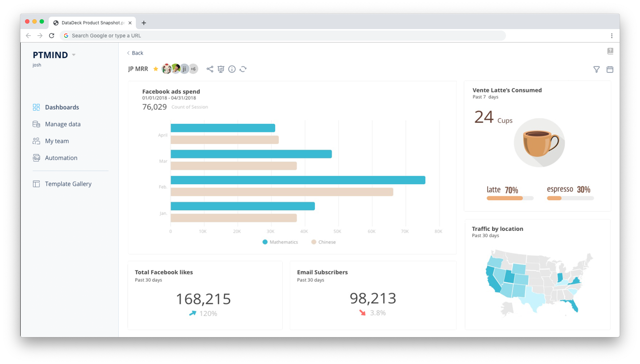This screenshot has height=364, width=640.
Task: Click the 120% increase indicator
Action: pyautogui.click(x=203, y=314)
